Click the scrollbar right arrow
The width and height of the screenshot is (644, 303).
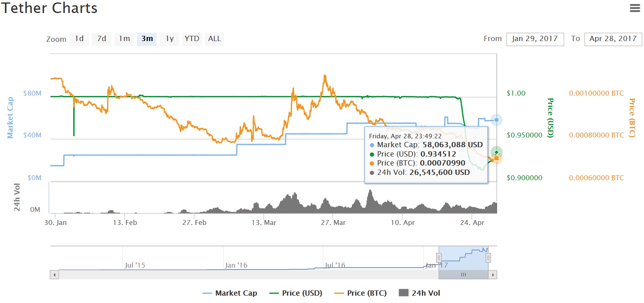(493, 275)
